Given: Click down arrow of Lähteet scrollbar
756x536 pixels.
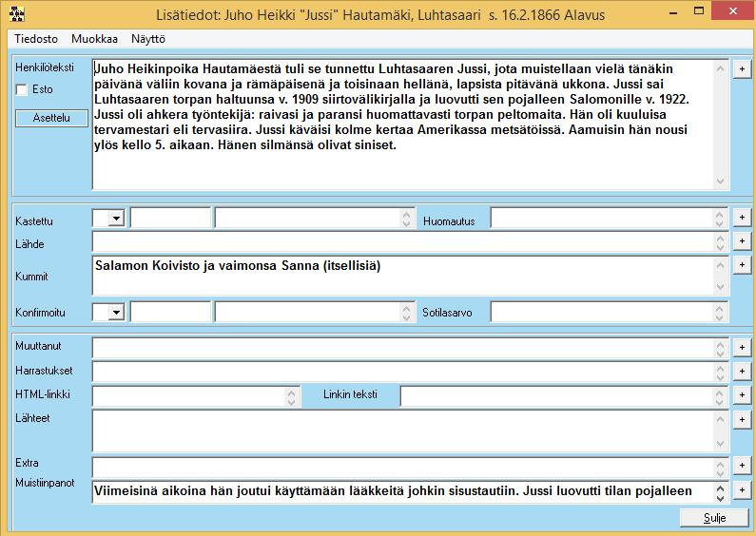Looking at the screenshot, I should pyautogui.click(x=720, y=444).
